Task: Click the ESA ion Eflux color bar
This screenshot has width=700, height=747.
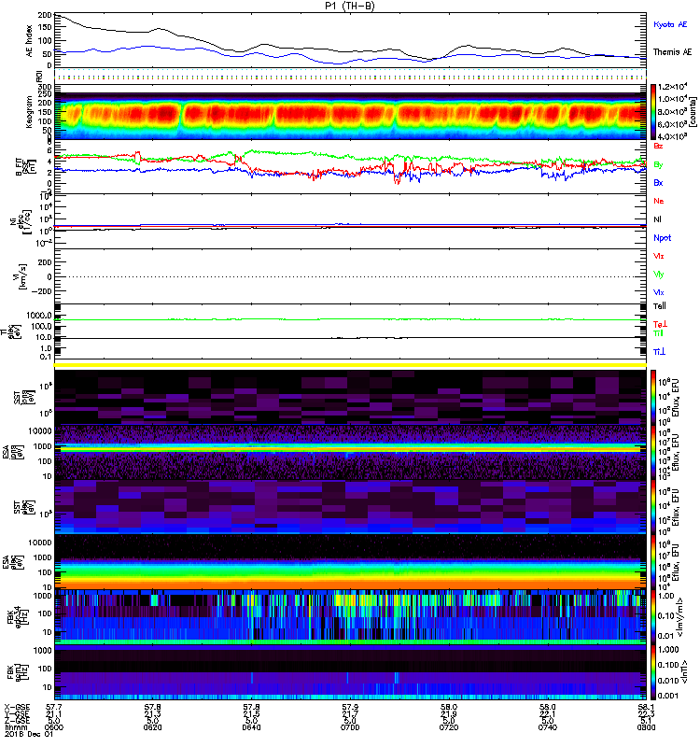Action: click(653, 453)
